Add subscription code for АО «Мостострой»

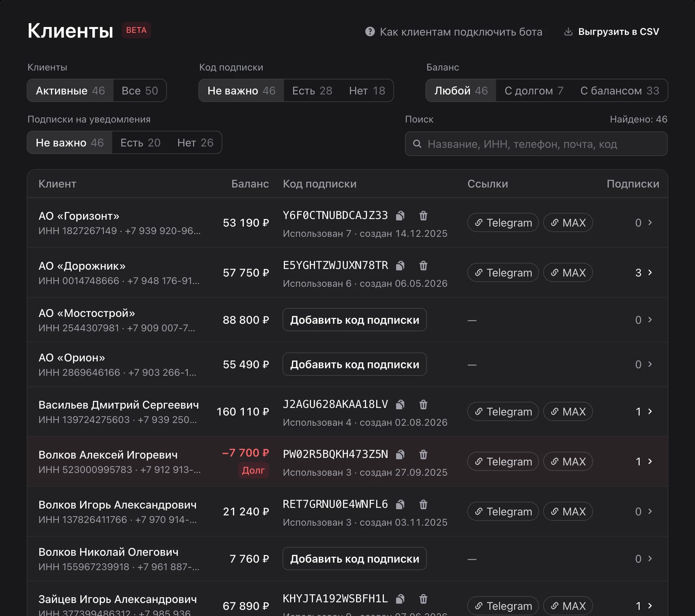point(355,320)
